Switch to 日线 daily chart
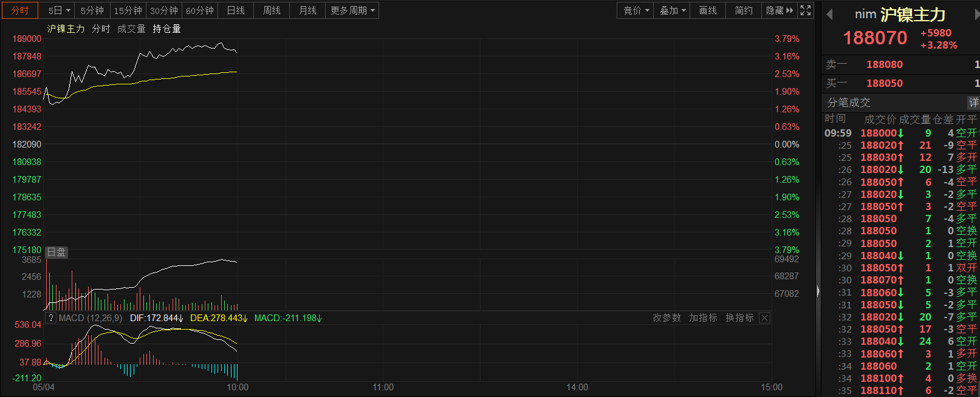Viewport: 980px width, 397px height. coord(236,10)
